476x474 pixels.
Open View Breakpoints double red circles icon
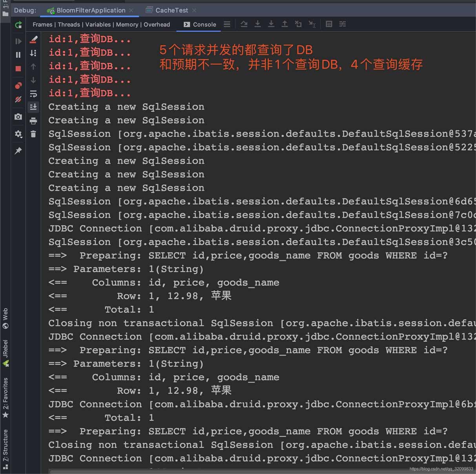pyautogui.click(x=18, y=85)
